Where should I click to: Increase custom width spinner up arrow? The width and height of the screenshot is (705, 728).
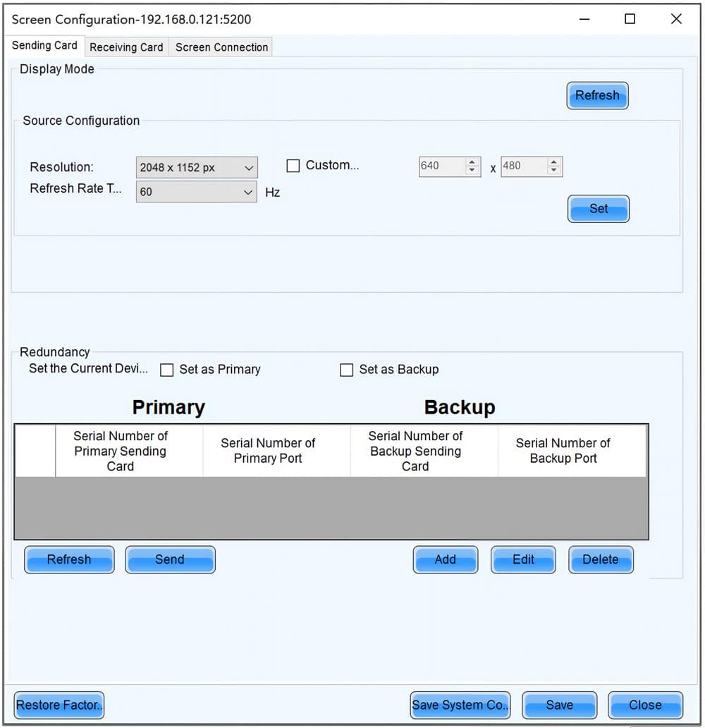coord(472,162)
